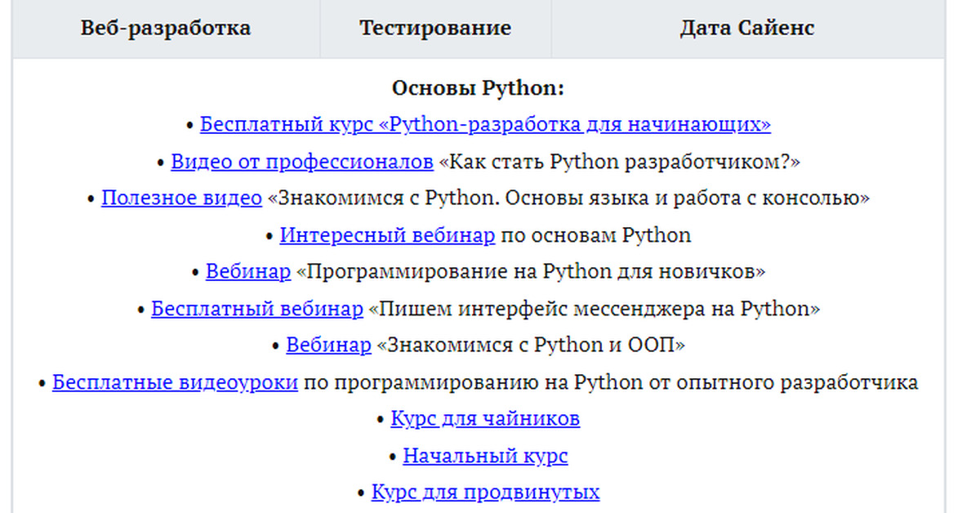Open Вебинар link for «Знакомимся с Python и ООП»
This screenshot has width=980, height=513.
coord(328,346)
